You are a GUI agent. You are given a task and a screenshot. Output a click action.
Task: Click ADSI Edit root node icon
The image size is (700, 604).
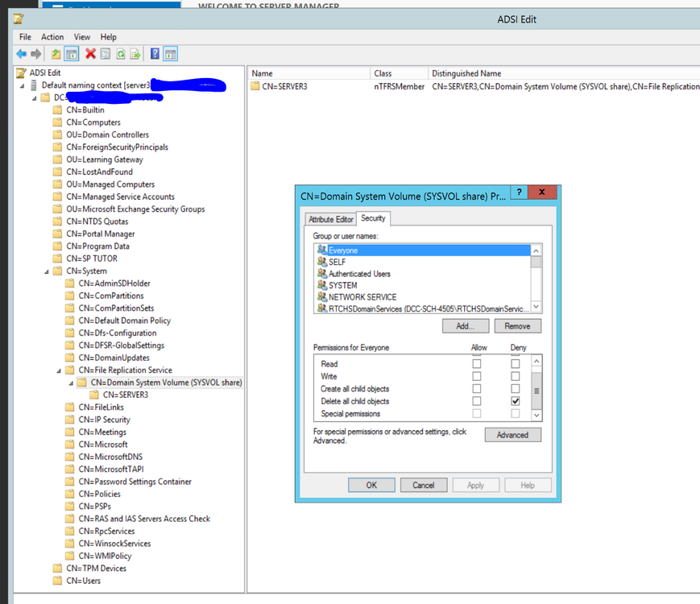point(21,72)
